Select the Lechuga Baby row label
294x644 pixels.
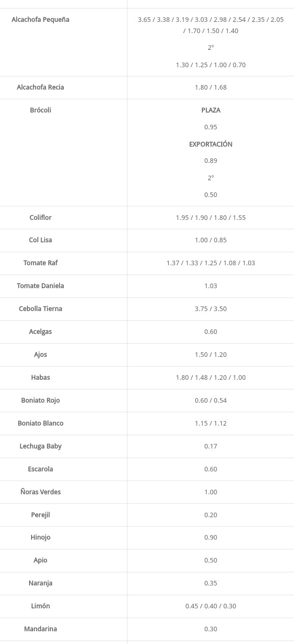coord(40,446)
